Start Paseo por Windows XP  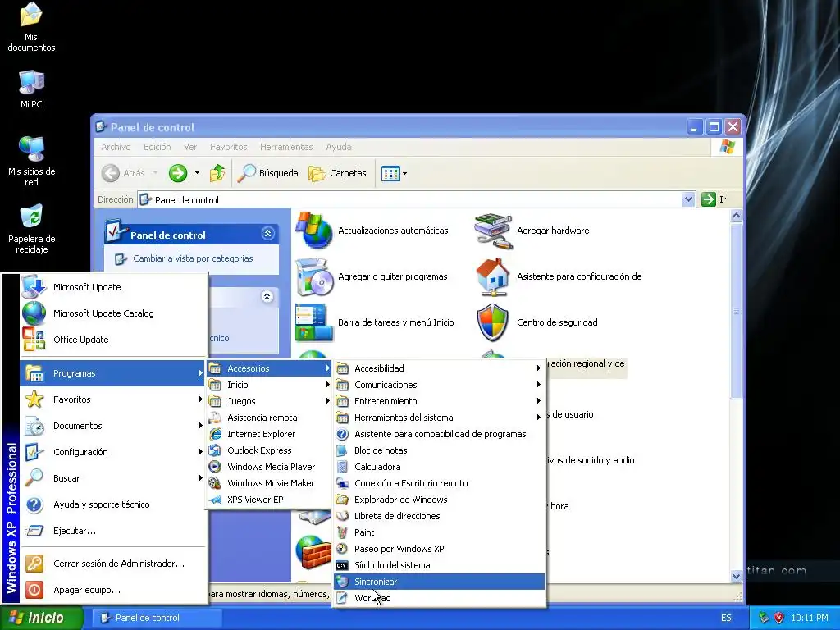(x=440, y=549)
